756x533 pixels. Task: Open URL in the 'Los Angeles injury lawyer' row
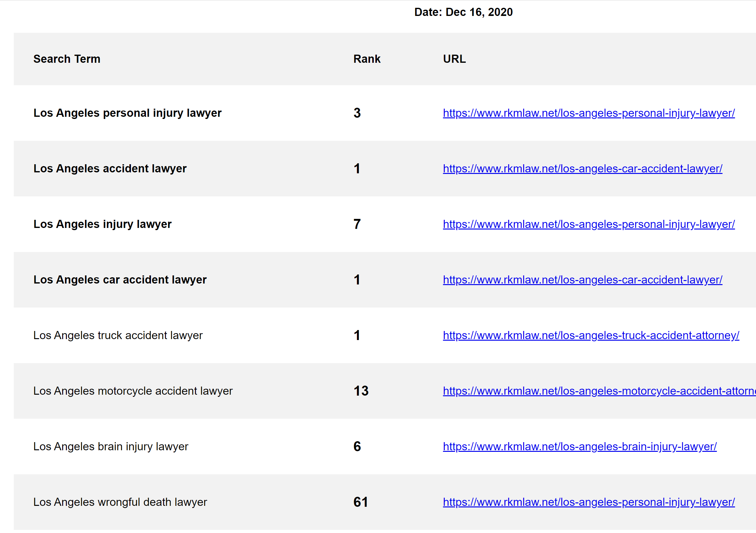point(589,225)
